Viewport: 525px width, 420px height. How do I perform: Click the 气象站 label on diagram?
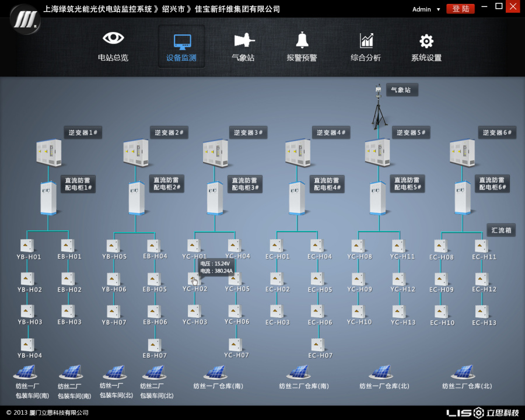(402, 90)
